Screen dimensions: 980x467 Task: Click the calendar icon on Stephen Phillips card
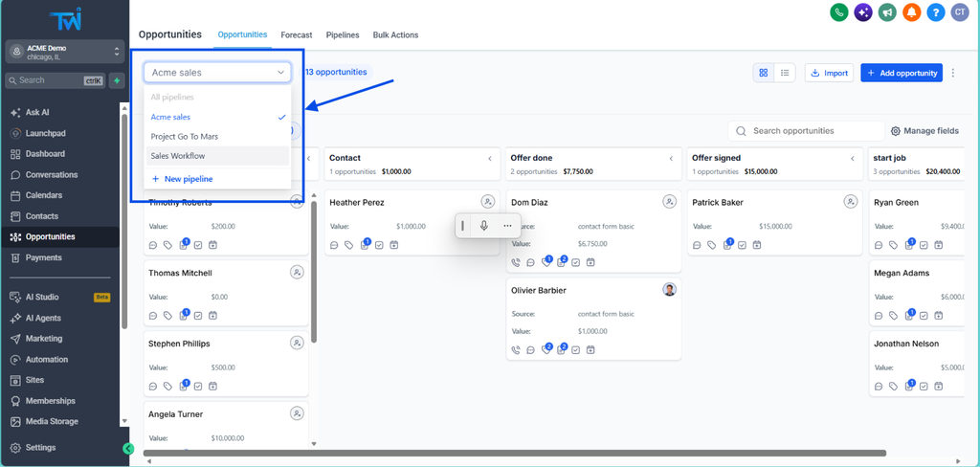point(213,387)
